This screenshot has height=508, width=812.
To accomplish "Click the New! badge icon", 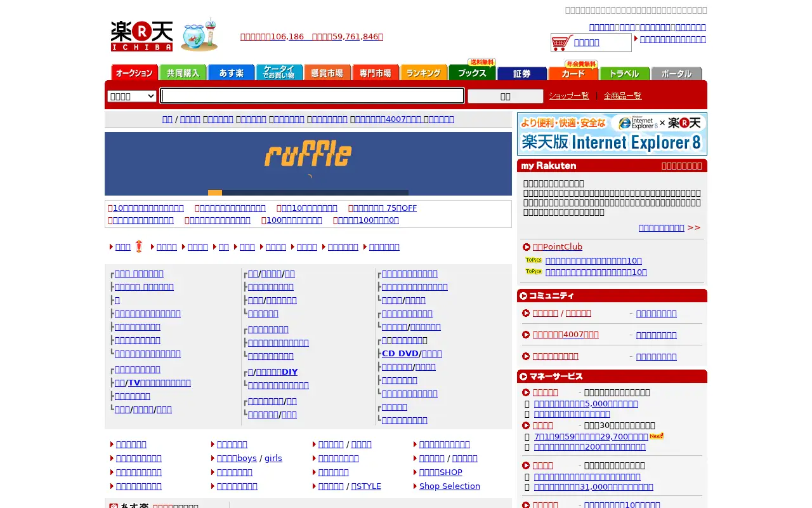I will click(657, 436).
